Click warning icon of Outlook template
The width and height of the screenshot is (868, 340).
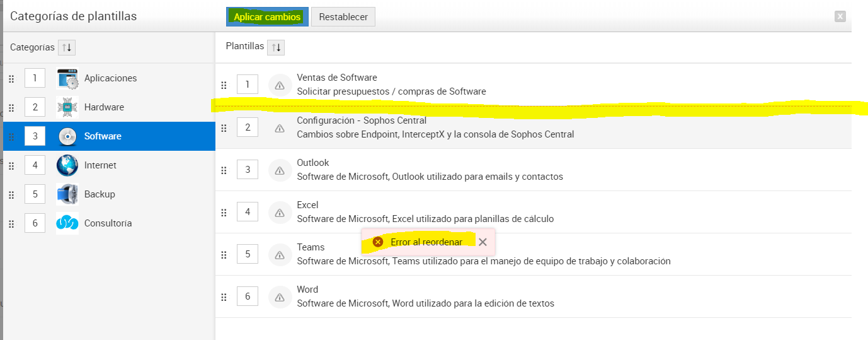click(x=280, y=170)
